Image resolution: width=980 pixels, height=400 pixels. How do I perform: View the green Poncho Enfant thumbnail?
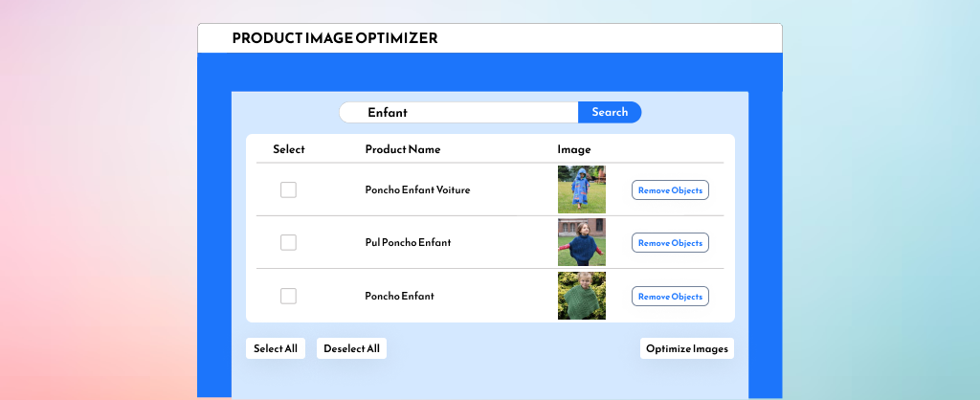point(582,296)
